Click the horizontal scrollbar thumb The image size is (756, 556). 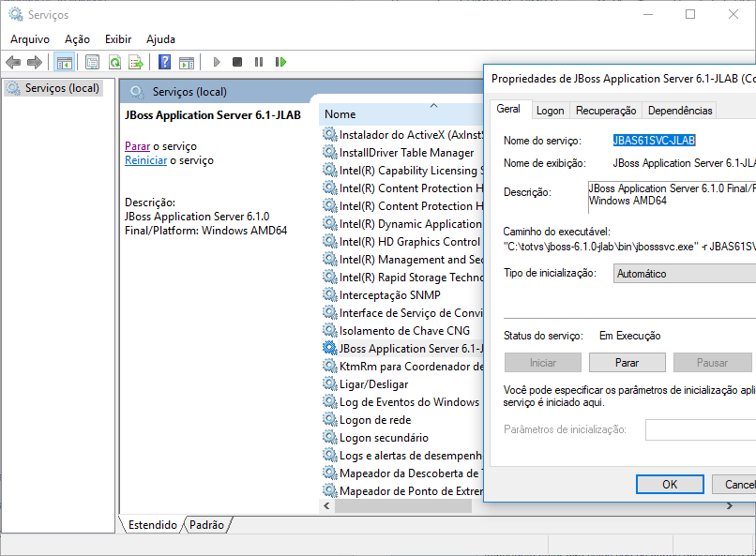click(x=403, y=506)
